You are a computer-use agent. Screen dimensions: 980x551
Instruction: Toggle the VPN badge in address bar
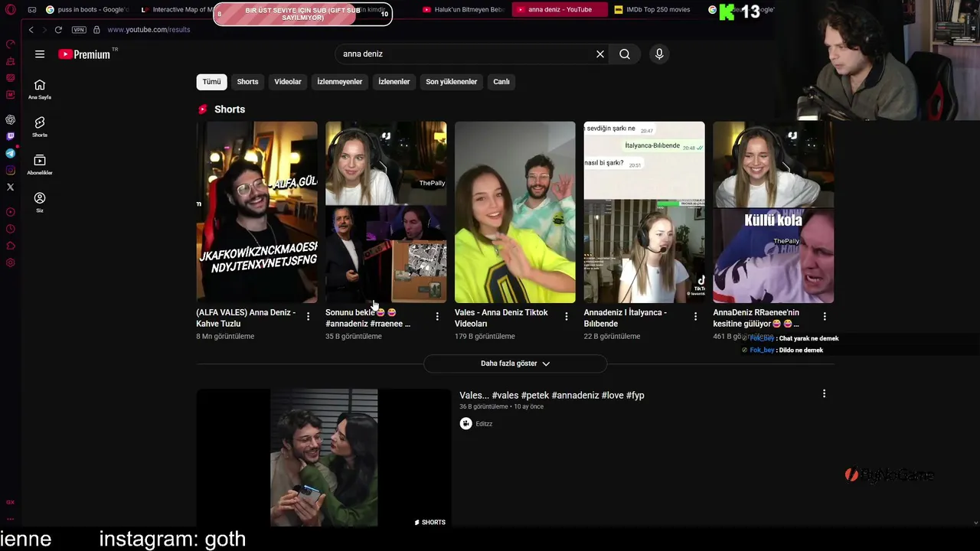point(79,30)
